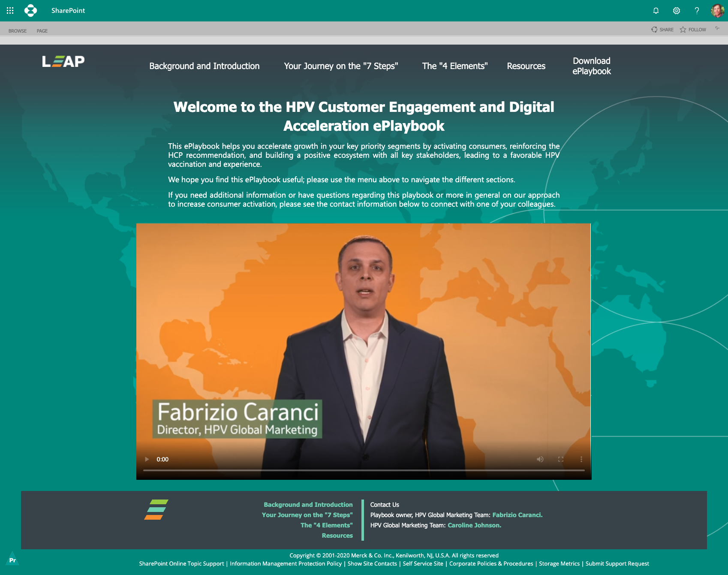
Task: Open the SharePoint app launcher grid
Action: (10, 10)
